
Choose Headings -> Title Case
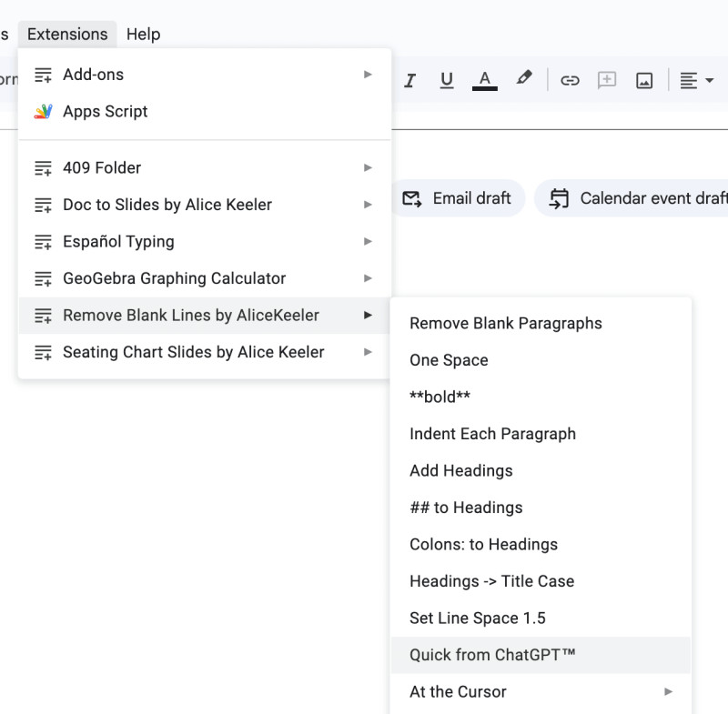pos(541,581)
